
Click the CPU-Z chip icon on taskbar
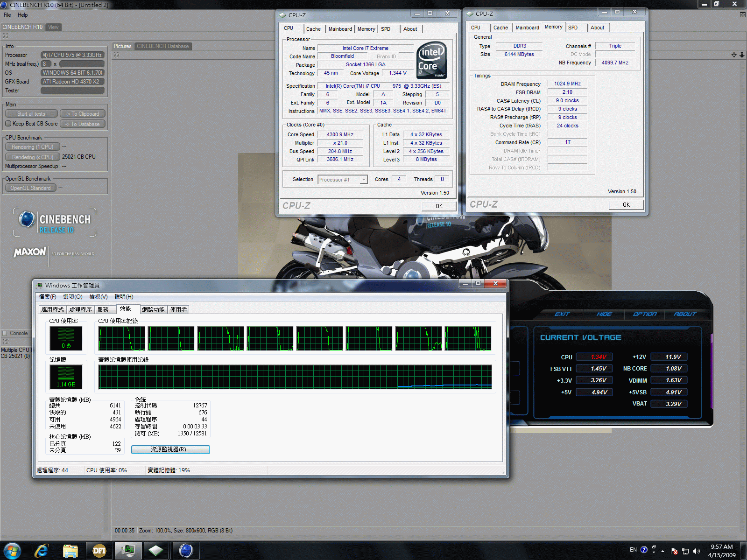click(156, 551)
